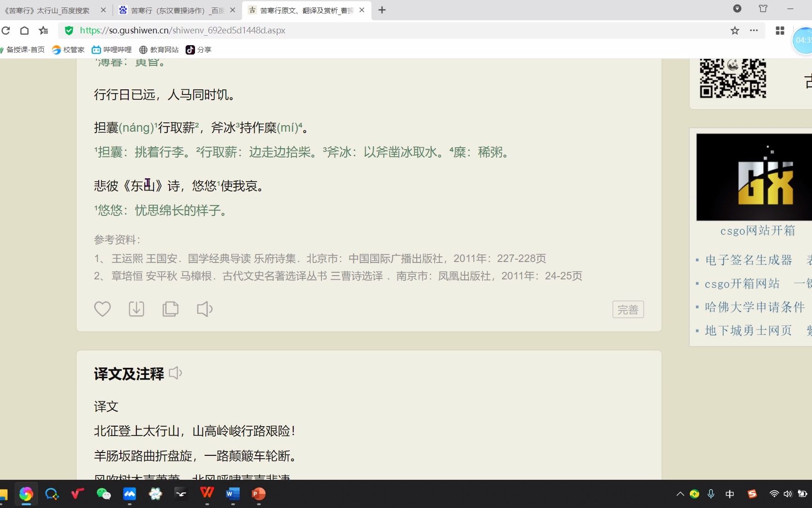Viewport: 812px width, 508px height.
Task: Reload the page
Action: [x=6, y=31]
